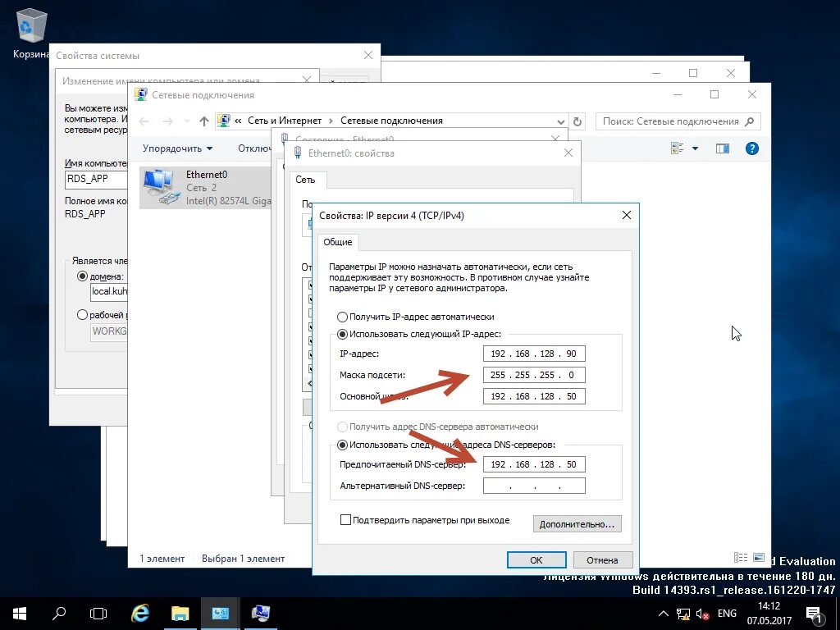Select 'Использовать следующий IP-адрес' radio
The height and width of the screenshot is (630, 840).
342,334
